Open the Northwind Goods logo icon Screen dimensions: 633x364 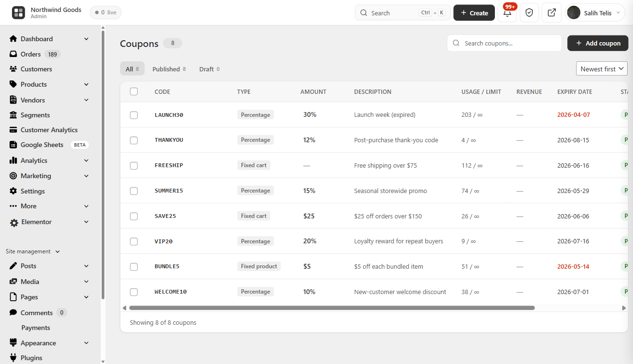coord(19,13)
